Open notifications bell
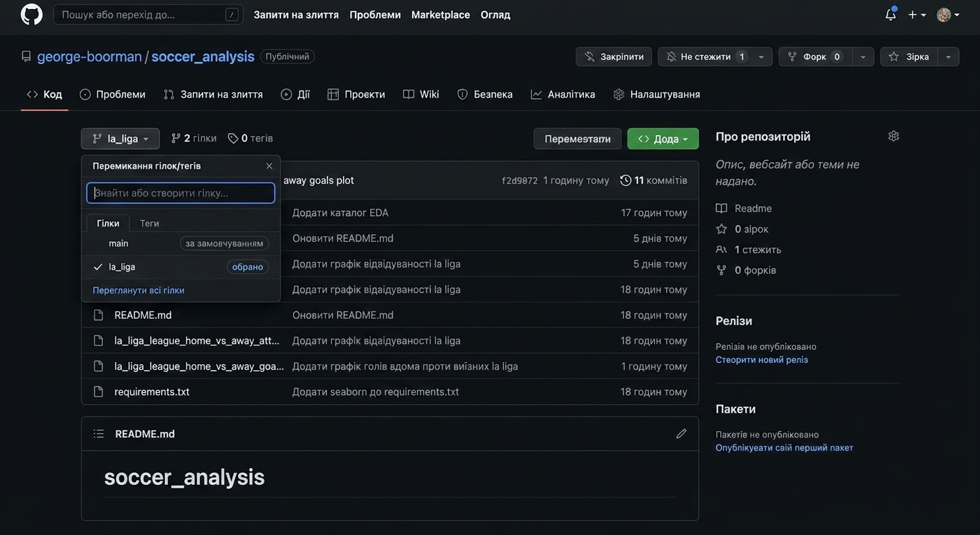 pos(890,15)
